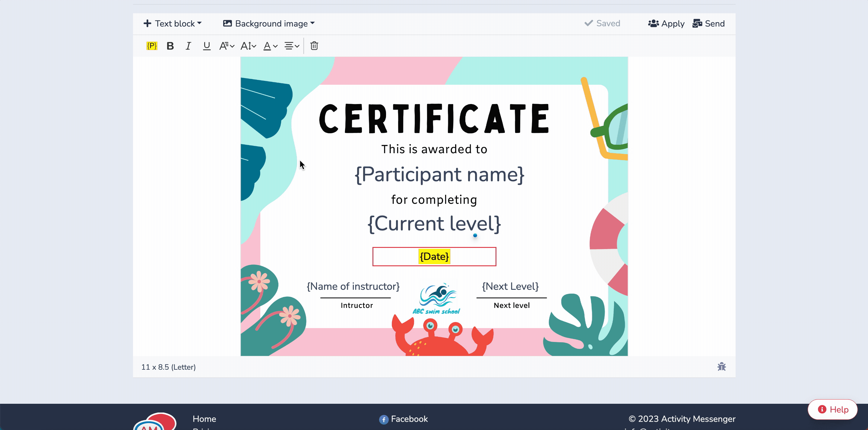Select the {Name of instructor} placeholder
The width and height of the screenshot is (868, 430).
tap(353, 286)
